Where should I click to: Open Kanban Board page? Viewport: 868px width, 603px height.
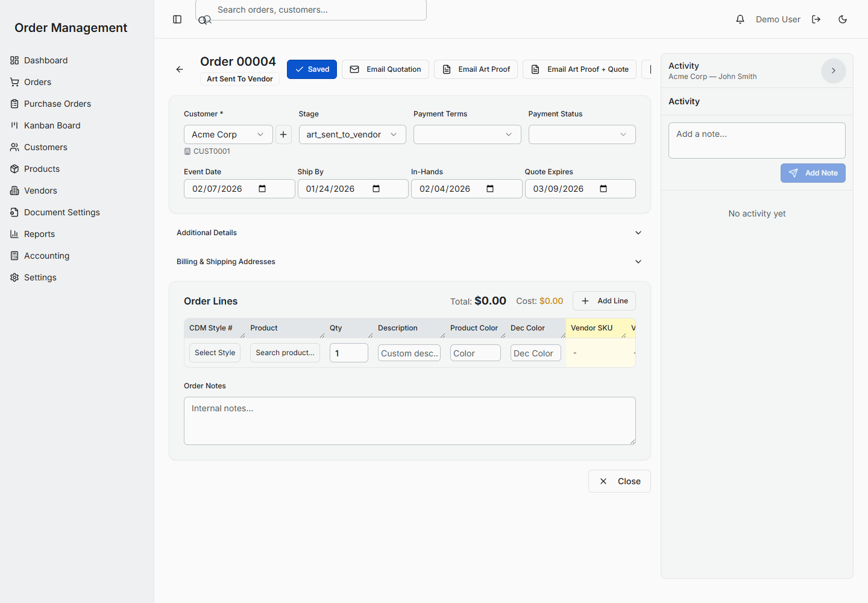click(x=77, y=125)
